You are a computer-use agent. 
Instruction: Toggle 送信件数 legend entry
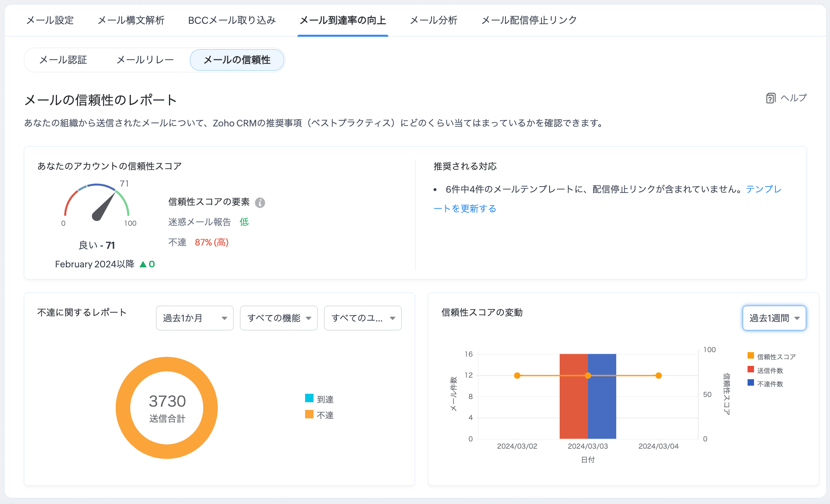tap(765, 370)
